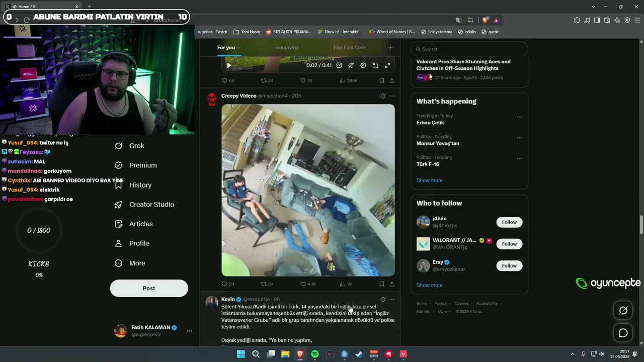Like the post with 1K likes
This screenshot has height=362, width=644.
point(306,80)
